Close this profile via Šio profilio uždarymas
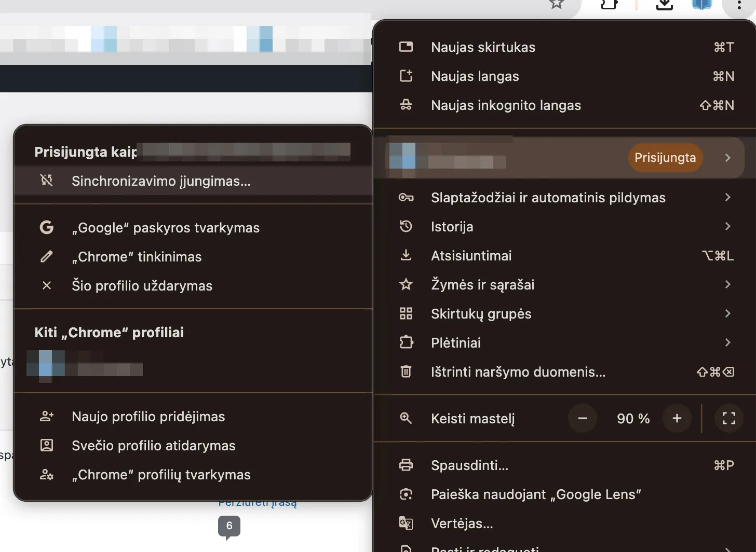 tap(142, 286)
